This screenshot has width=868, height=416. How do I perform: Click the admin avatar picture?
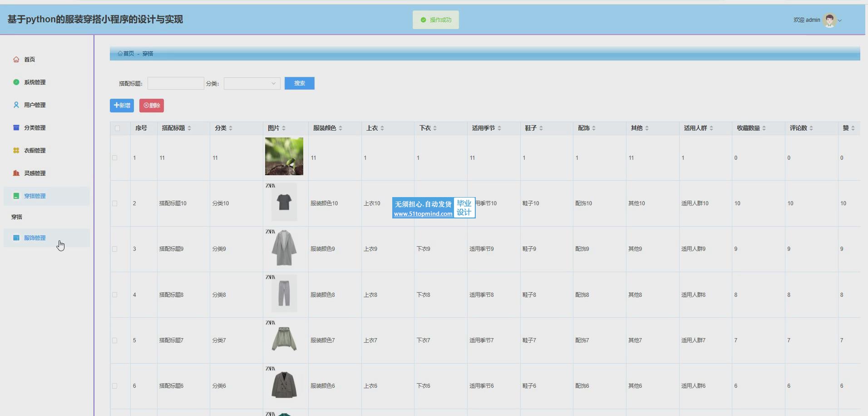(829, 20)
